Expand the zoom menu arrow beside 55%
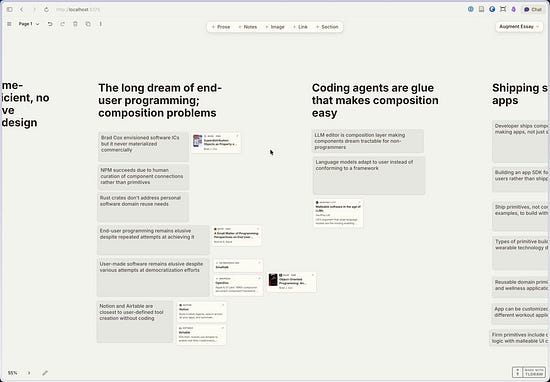Image resolution: width=550 pixels, height=382 pixels. pos(29,373)
